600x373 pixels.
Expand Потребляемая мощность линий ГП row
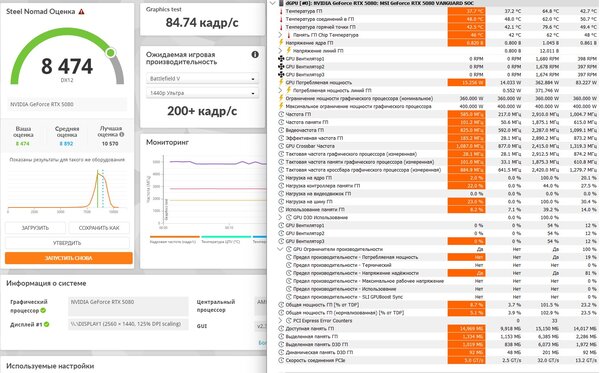[280, 90]
